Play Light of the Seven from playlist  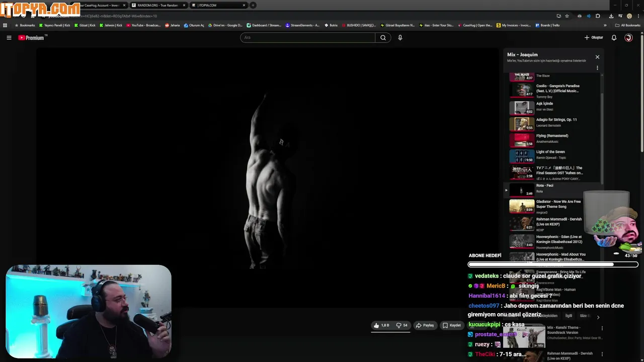554,155
